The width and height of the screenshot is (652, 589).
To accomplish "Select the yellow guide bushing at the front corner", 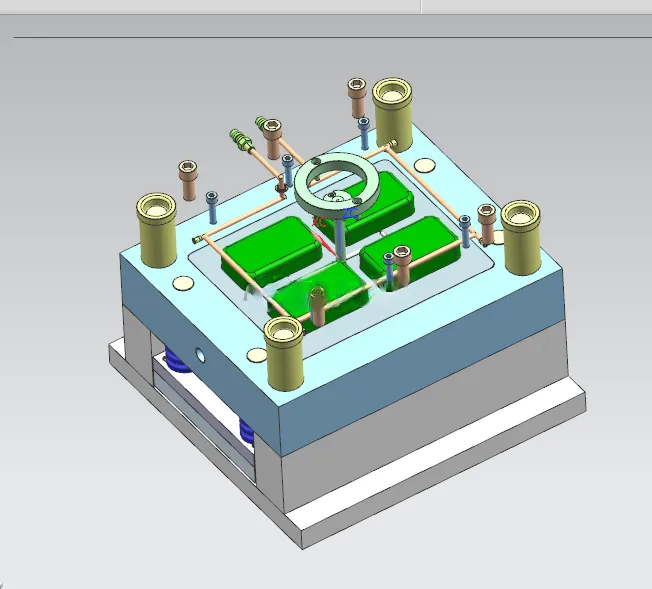I will coord(284,354).
